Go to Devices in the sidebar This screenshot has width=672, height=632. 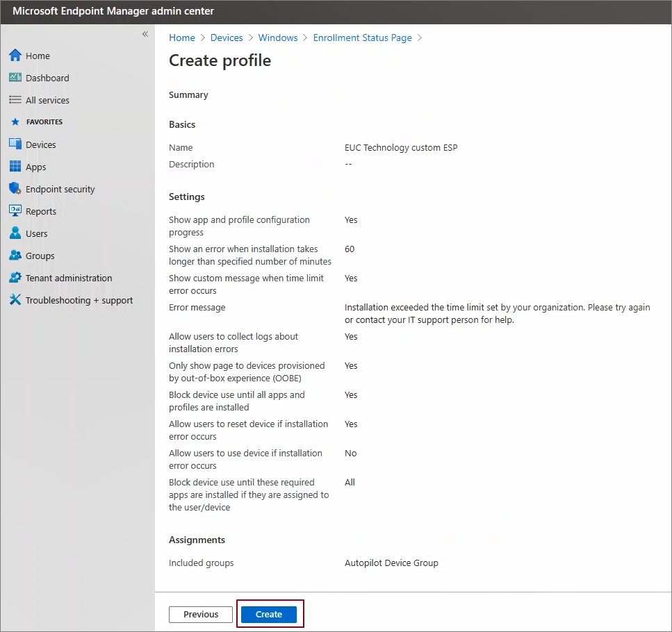click(x=41, y=144)
